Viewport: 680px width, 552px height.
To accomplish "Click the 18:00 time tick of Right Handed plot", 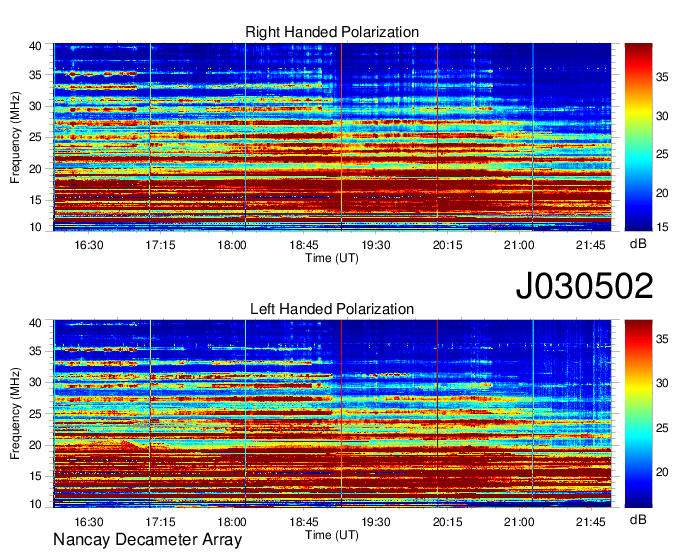I will 232,245.
